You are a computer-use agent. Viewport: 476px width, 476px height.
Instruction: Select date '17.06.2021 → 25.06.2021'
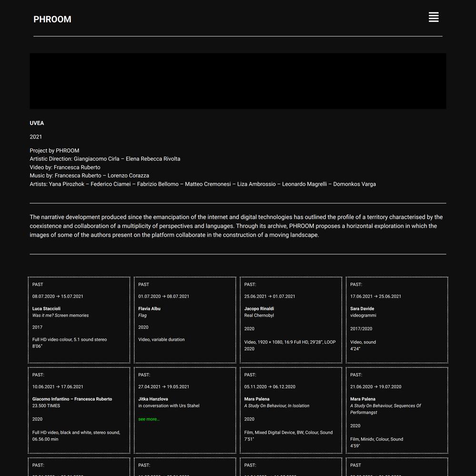[376, 296]
